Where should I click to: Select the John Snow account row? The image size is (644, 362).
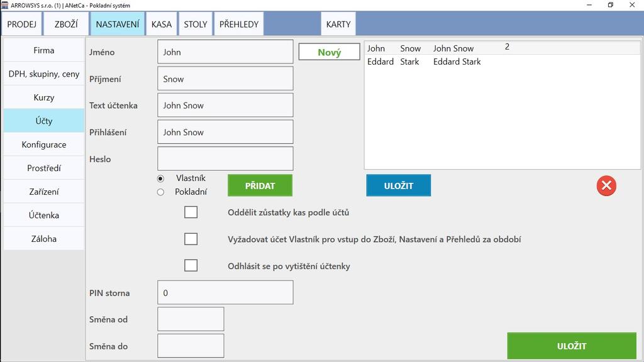502,48
